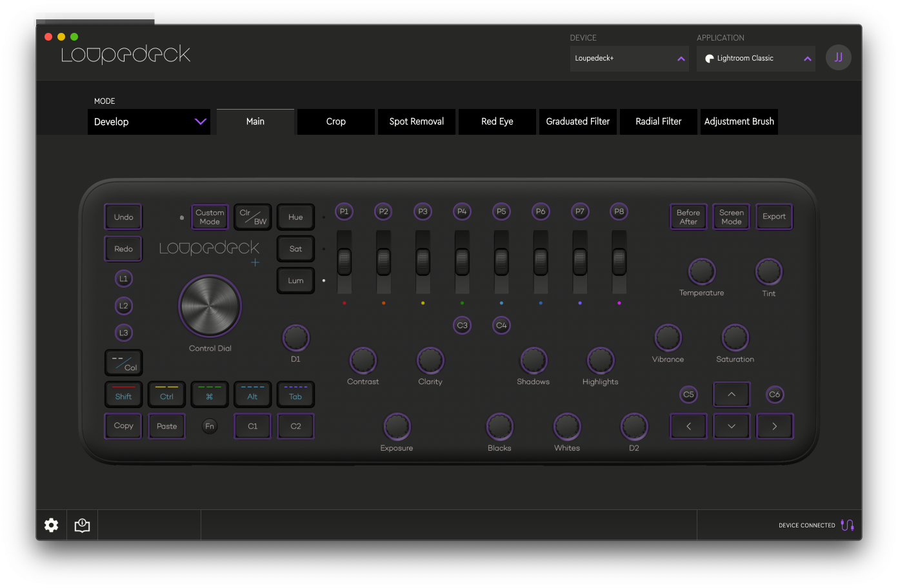Select the Temperature dial
The height and width of the screenshot is (588, 898).
(x=702, y=272)
